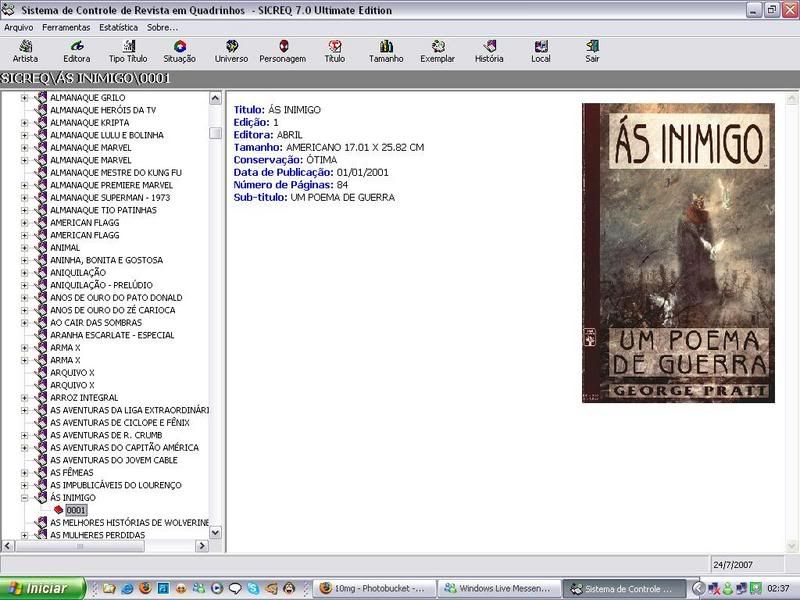
Task: Select ANOS DE OURO DO PATO DONALD
Action: click(x=116, y=297)
